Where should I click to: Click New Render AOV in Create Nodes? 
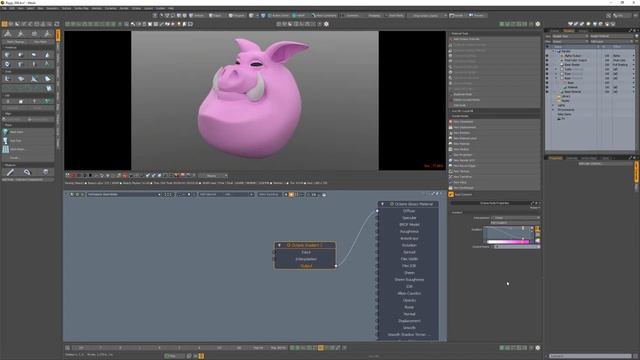coord(494,160)
